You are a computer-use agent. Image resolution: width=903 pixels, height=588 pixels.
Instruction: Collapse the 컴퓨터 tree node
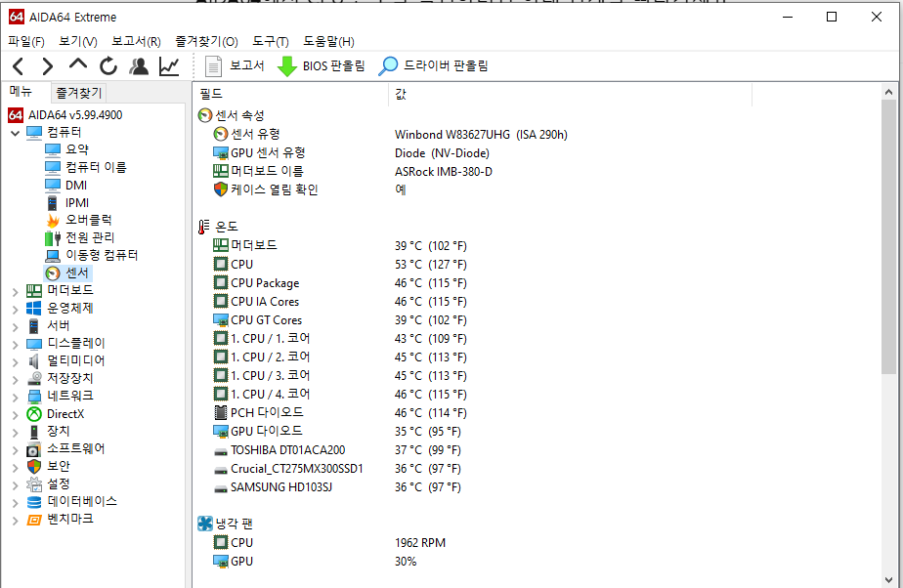coord(15,133)
